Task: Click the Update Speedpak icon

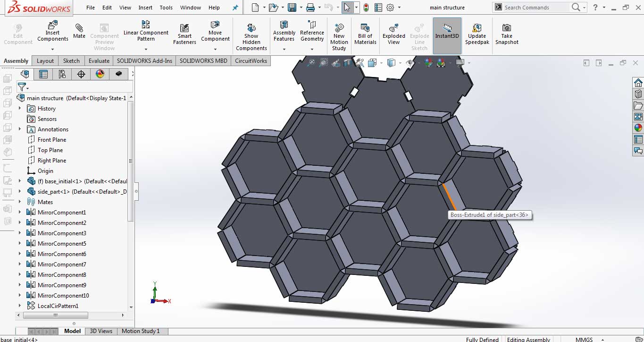Action: [x=477, y=28]
